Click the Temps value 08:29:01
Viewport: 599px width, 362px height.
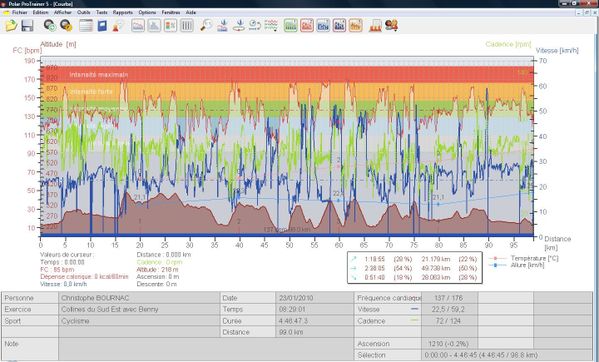click(x=315, y=309)
